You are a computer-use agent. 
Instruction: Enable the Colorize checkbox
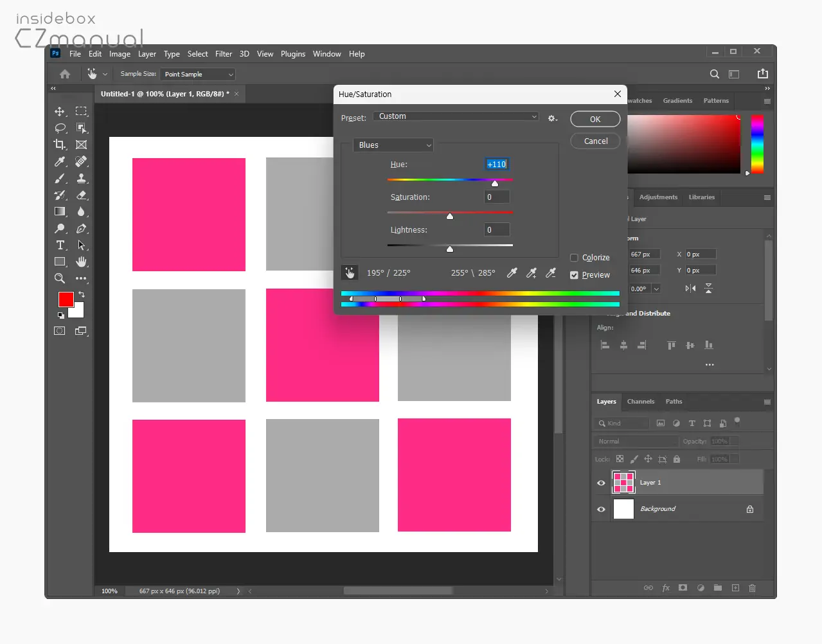pyautogui.click(x=574, y=258)
